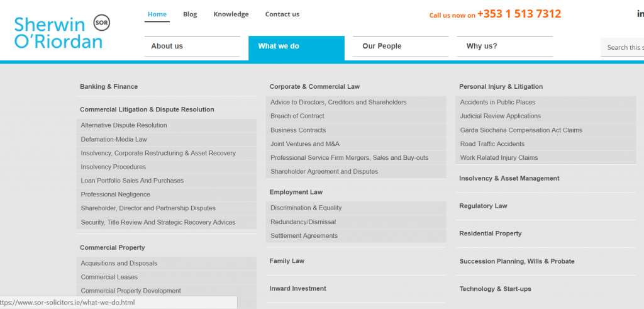Open Succession Planning, Wills & Probate
The image size is (644, 309).
tap(517, 261)
